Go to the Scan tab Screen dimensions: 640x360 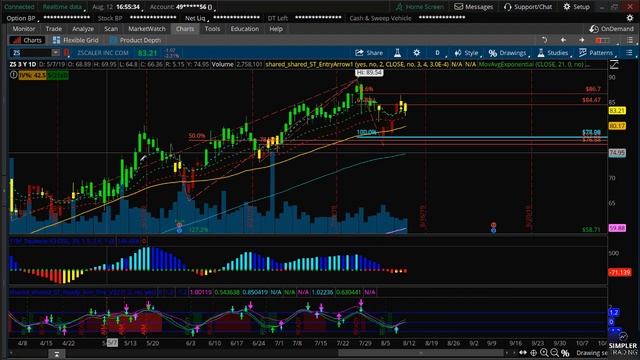(x=111, y=29)
